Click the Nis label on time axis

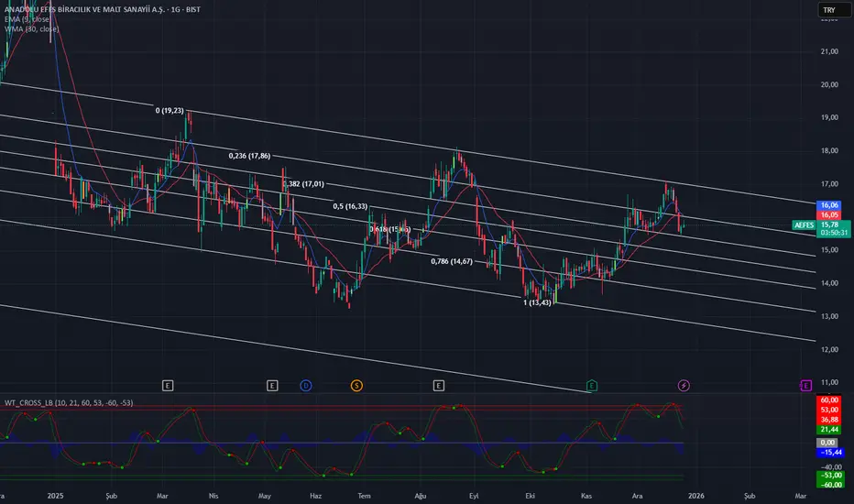tap(213, 496)
